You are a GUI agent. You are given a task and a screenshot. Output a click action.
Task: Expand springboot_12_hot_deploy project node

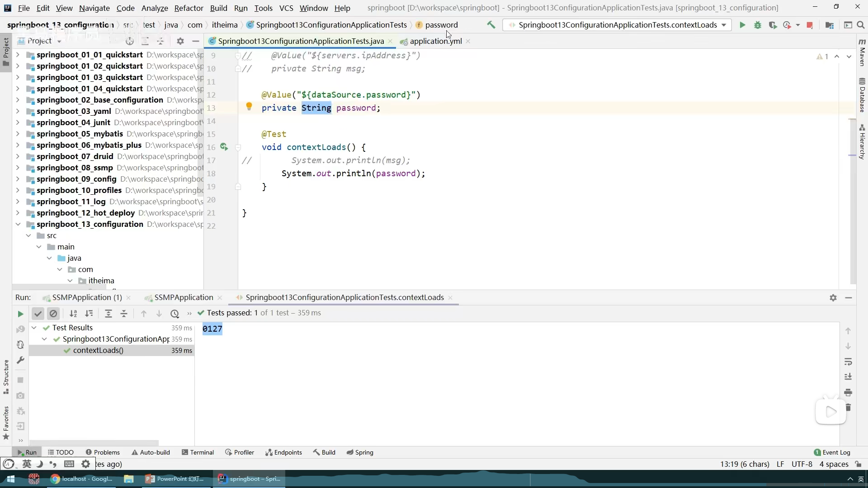click(18, 213)
